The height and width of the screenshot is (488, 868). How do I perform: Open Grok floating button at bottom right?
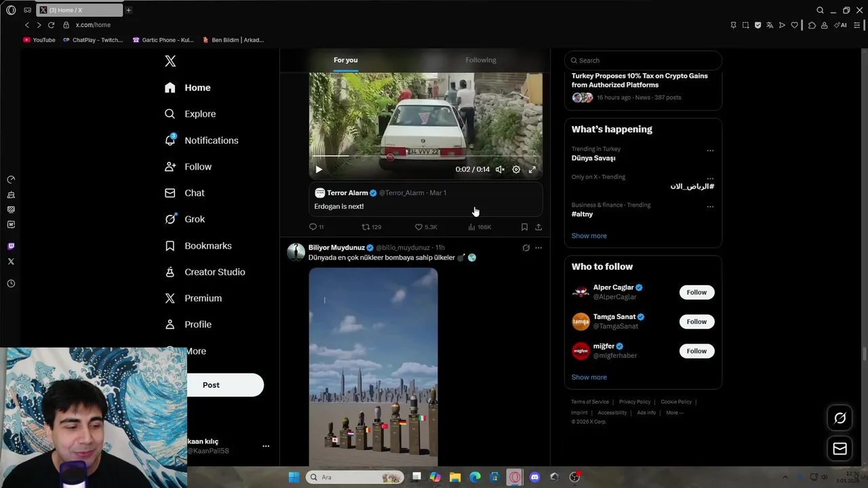[x=840, y=418]
